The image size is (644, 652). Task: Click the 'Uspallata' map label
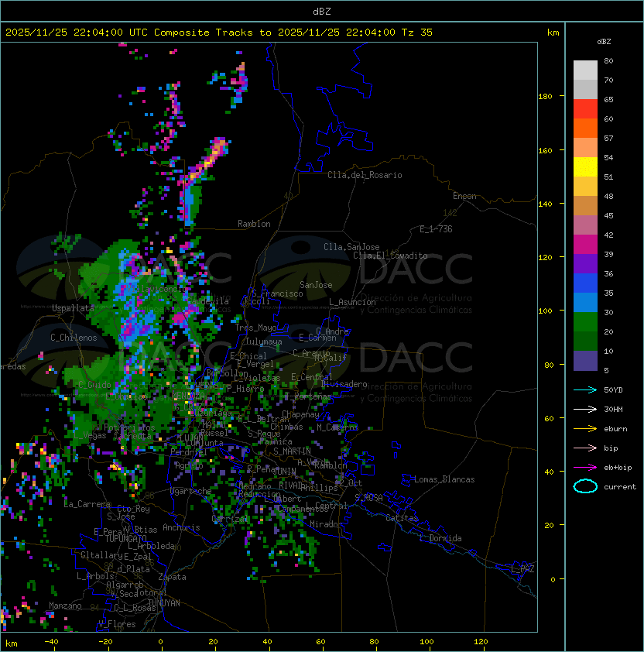(74, 308)
